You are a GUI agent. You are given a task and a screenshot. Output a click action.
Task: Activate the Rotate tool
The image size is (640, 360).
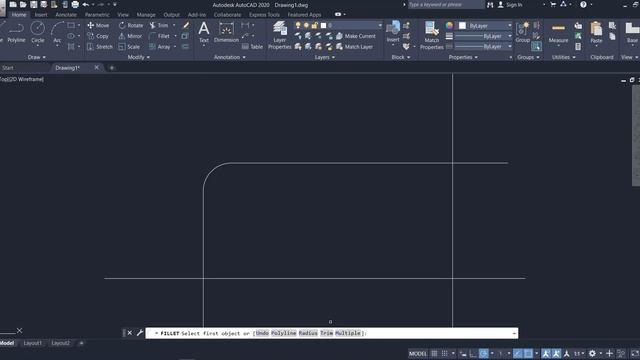pyautogui.click(x=131, y=25)
